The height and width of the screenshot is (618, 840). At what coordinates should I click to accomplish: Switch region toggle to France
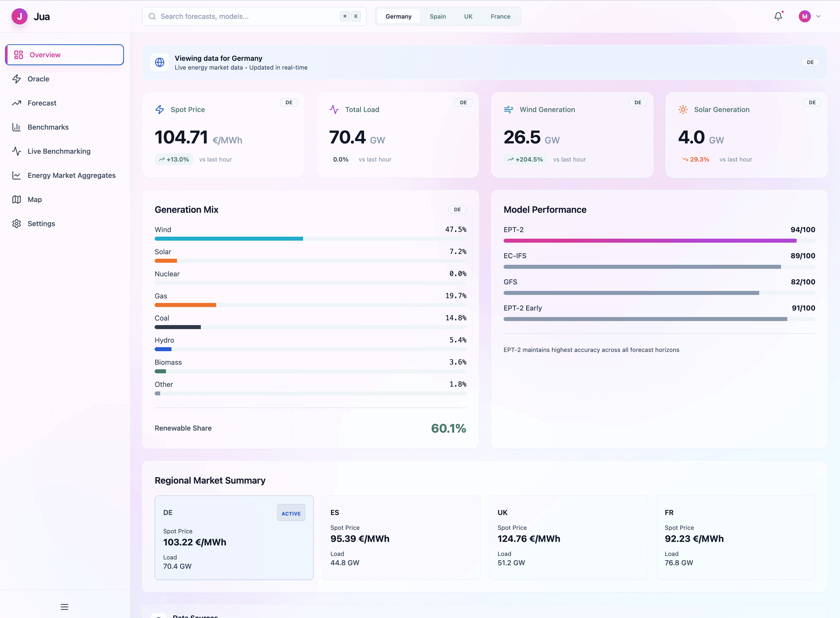pyautogui.click(x=500, y=17)
